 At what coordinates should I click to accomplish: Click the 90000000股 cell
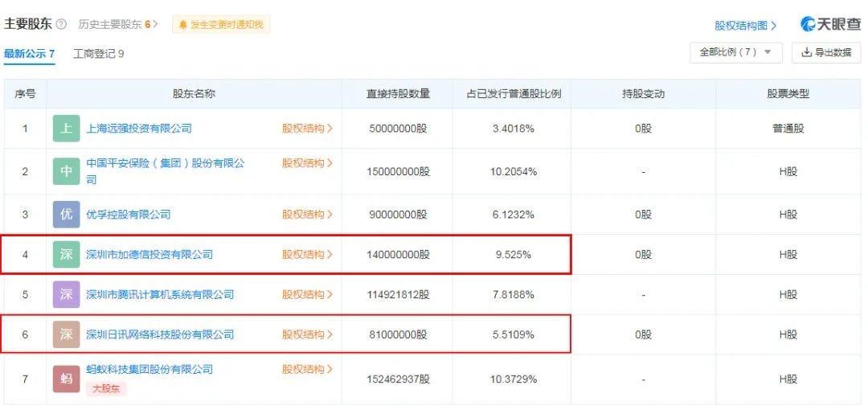[x=398, y=215]
